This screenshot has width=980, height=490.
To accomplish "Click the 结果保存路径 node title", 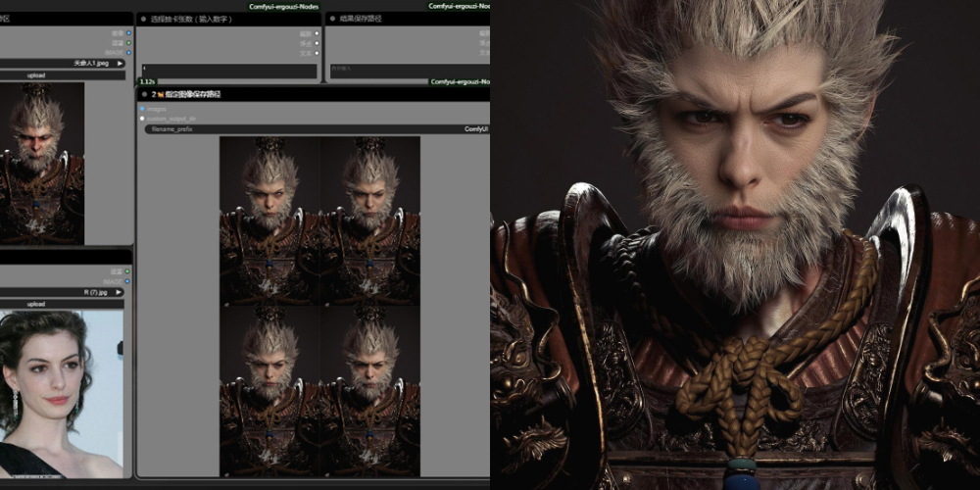I will coord(361,20).
